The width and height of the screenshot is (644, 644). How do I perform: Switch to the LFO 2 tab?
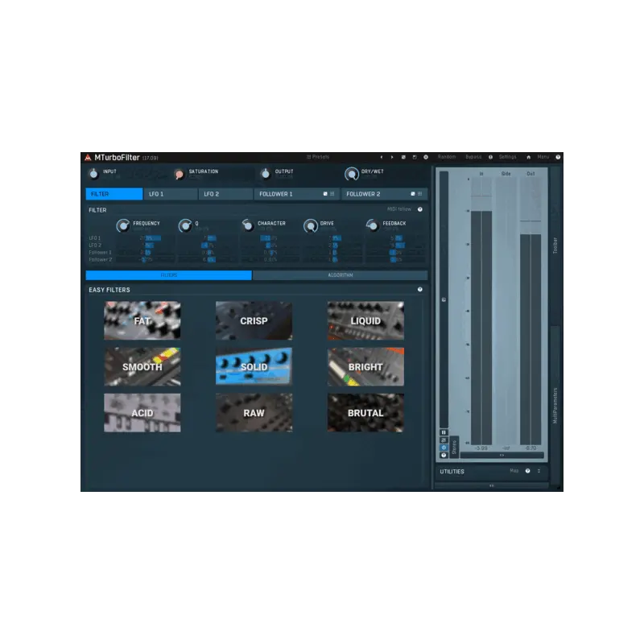225,194
